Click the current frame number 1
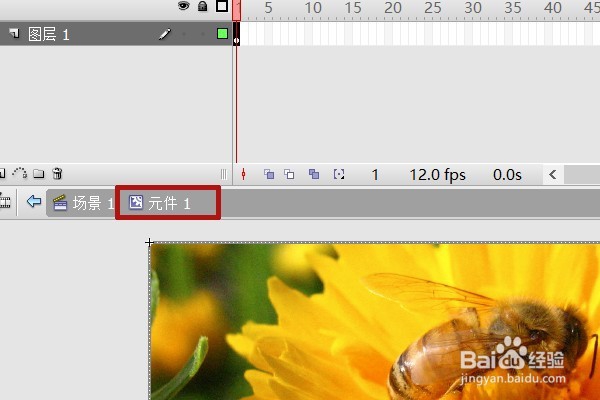 pos(375,175)
